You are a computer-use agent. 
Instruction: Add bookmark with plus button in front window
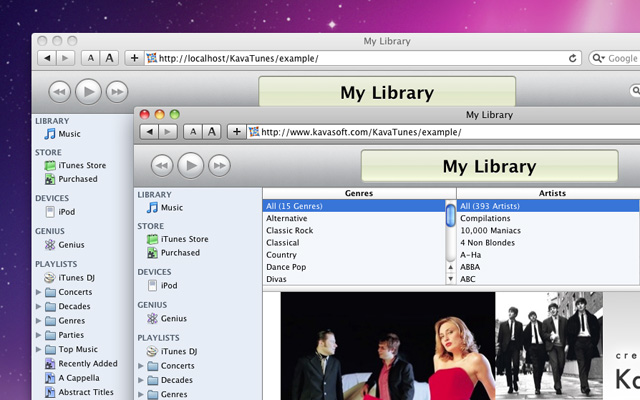(x=237, y=132)
